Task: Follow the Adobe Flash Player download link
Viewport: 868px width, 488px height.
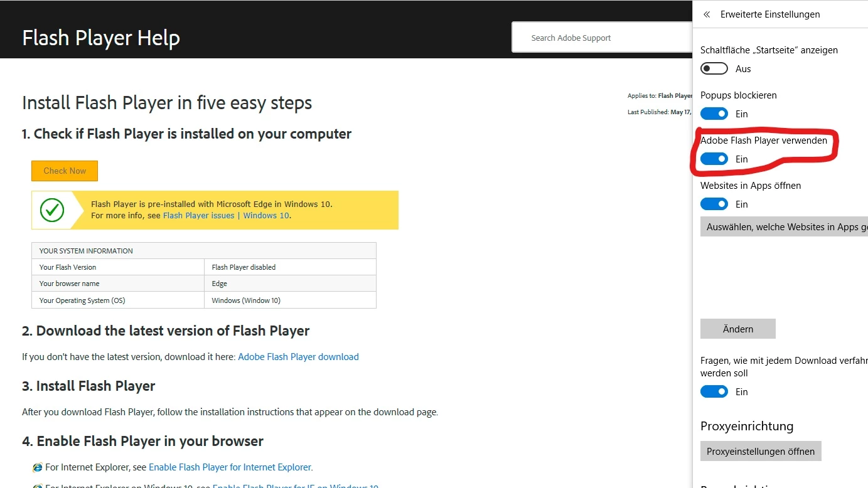Action: 298,357
